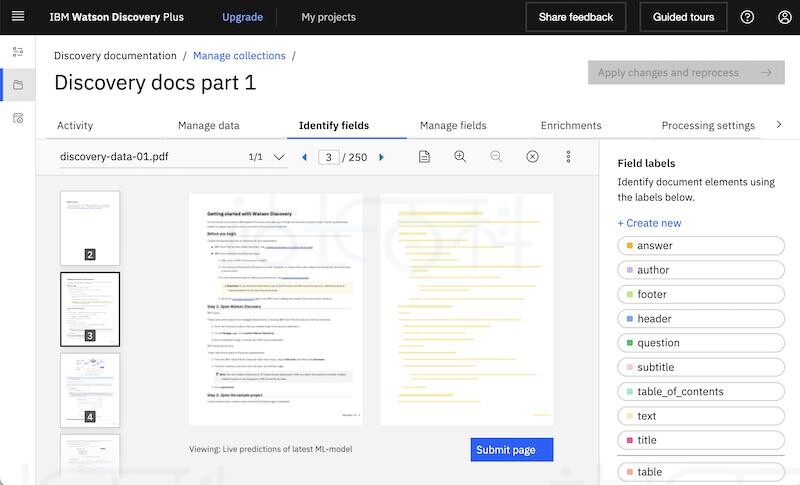Select the text field label
The height and width of the screenshot is (485, 800).
coord(701,416)
